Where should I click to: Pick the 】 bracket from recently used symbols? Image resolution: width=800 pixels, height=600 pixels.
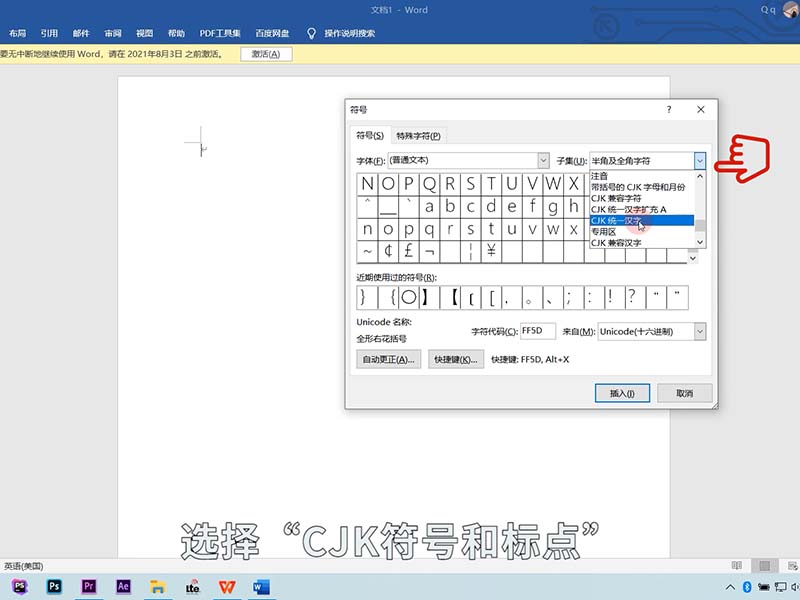click(430, 297)
